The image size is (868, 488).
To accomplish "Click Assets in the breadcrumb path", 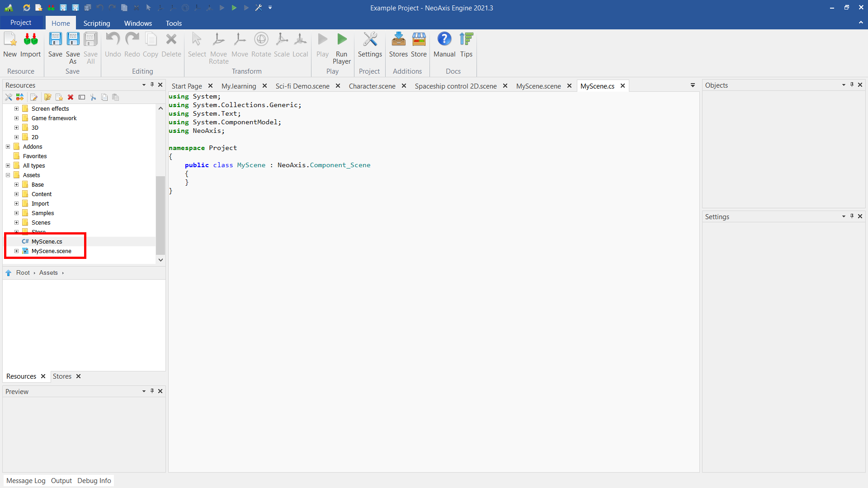I will [x=48, y=273].
